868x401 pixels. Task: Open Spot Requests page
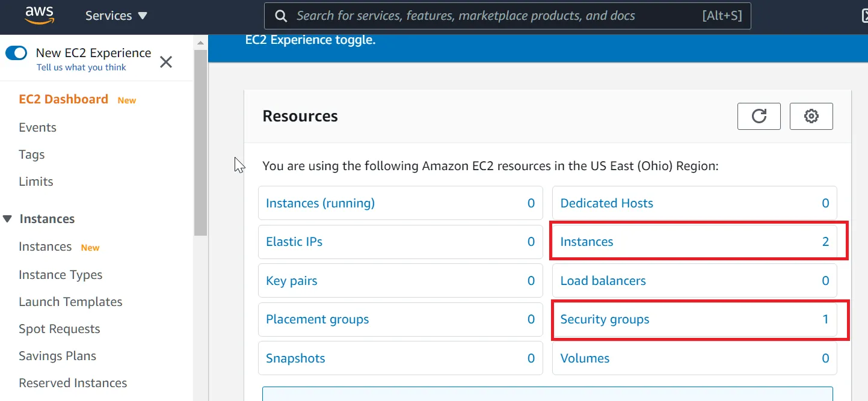tap(60, 329)
